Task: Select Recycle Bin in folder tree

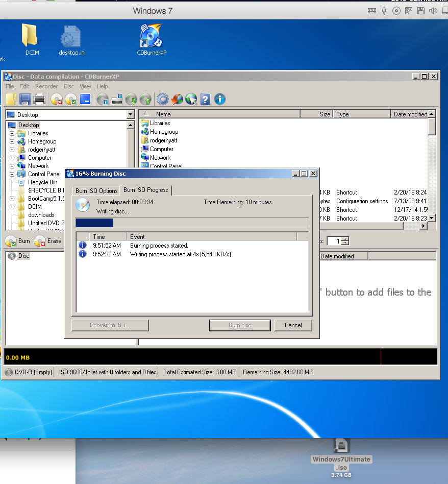Action: [42, 182]
